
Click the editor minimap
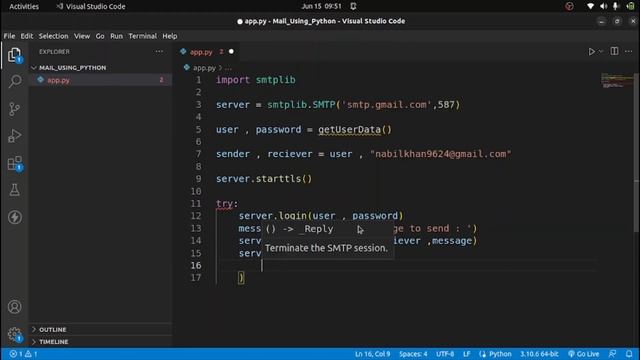click(616, 80)
